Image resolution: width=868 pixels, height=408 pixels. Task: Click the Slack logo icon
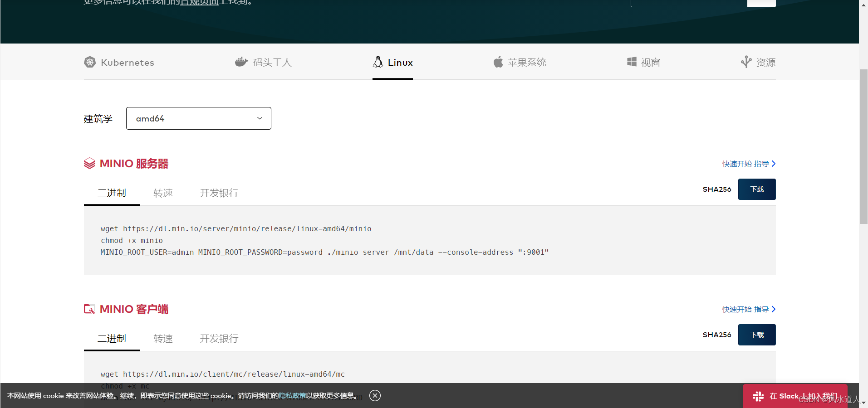758,396
